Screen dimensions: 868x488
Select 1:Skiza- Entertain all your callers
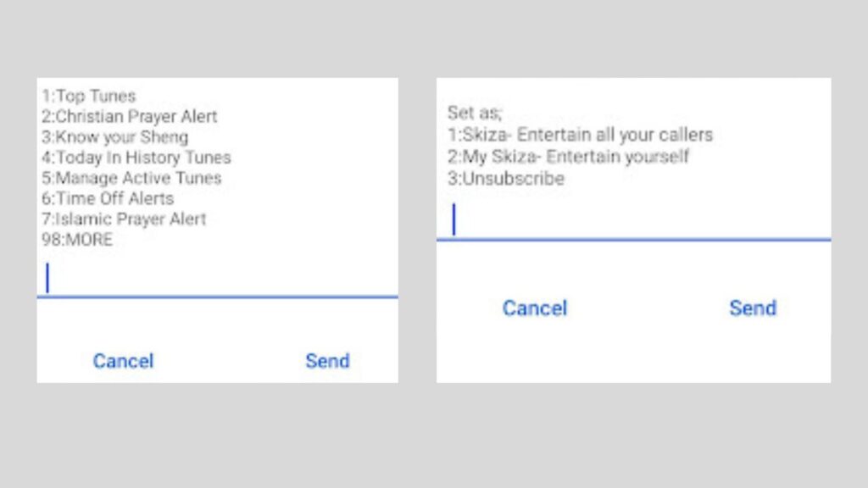coord(580,135)
